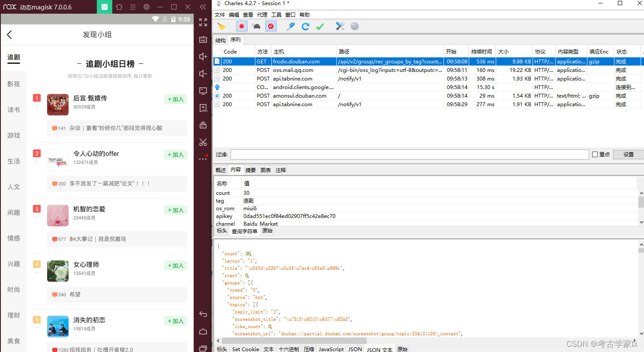
Task: Click the Nox volume up icon
Action: (203, 57)
